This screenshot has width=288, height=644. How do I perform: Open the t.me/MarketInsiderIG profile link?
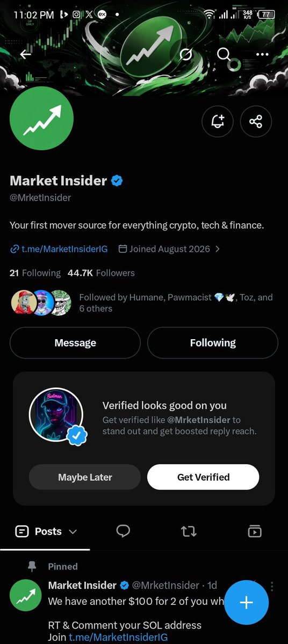pyautogui.click(x=59, y=249)
